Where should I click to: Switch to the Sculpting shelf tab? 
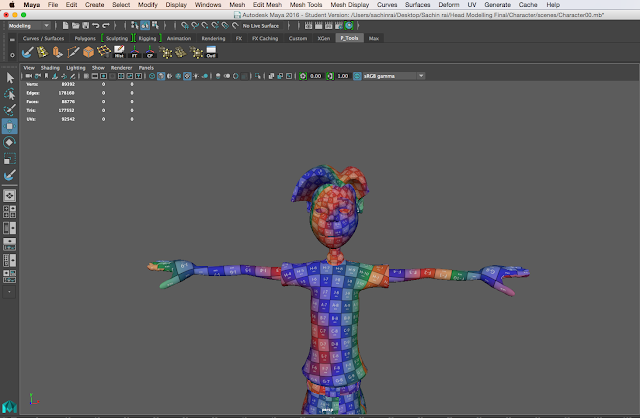click(117, 38)
